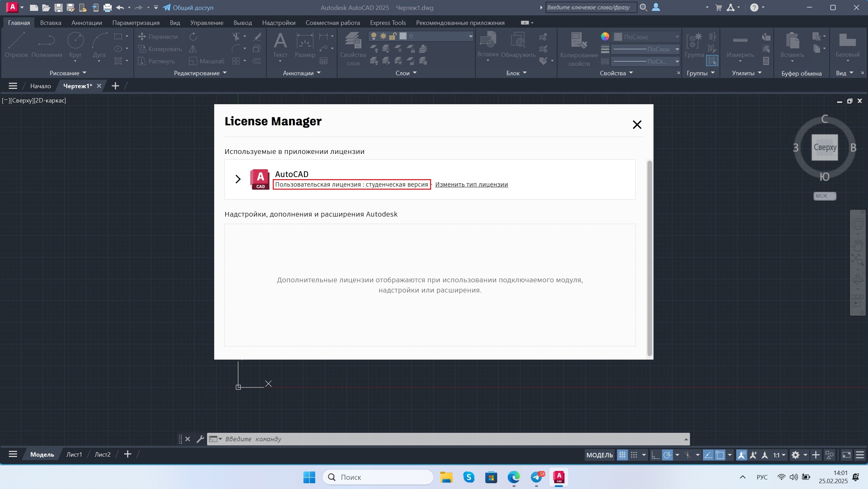Screen dimensions: 868x489
Task: Click the save icon in quick access toolbar
Action: (59, 7)
